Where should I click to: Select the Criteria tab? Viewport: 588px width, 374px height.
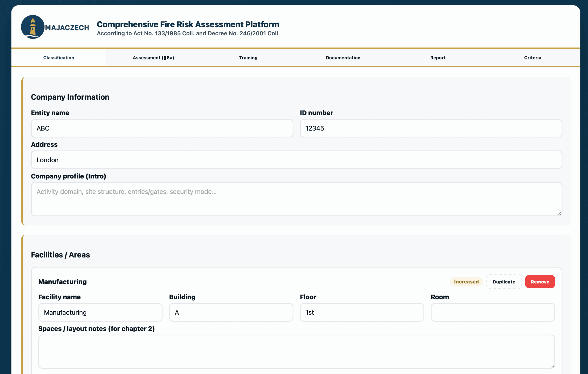532,58
